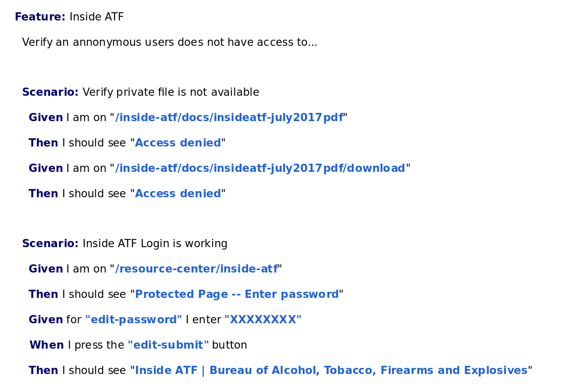Click the final Then keyword
The height and width of the screenshot is (392, 567).
click(43, 371)
